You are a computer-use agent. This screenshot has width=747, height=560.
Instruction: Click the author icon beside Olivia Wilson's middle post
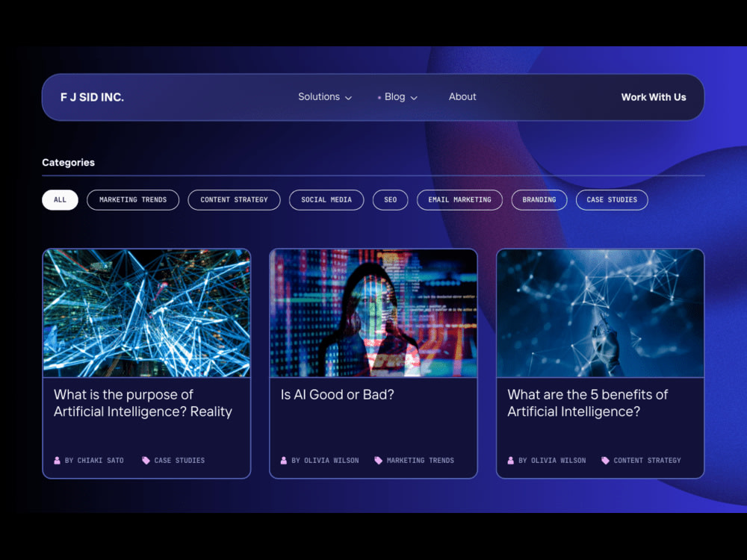tap(284, 461)
